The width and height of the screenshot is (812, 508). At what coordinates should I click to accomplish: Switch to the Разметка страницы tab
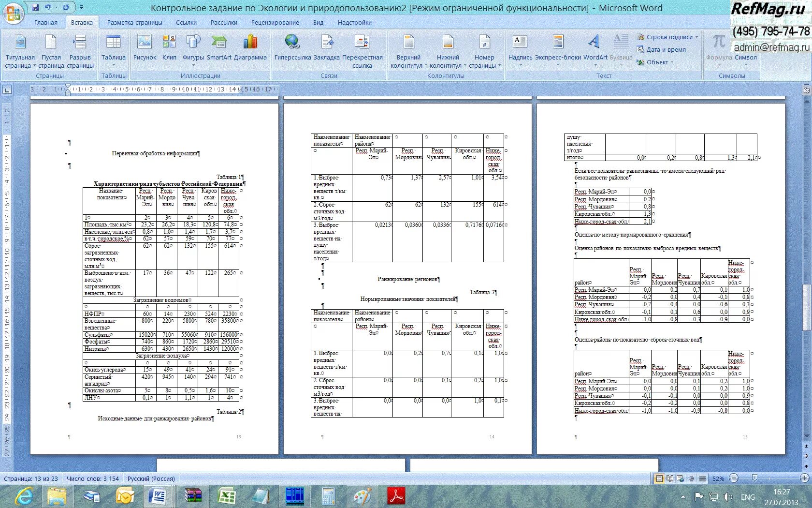click(135, 22)
